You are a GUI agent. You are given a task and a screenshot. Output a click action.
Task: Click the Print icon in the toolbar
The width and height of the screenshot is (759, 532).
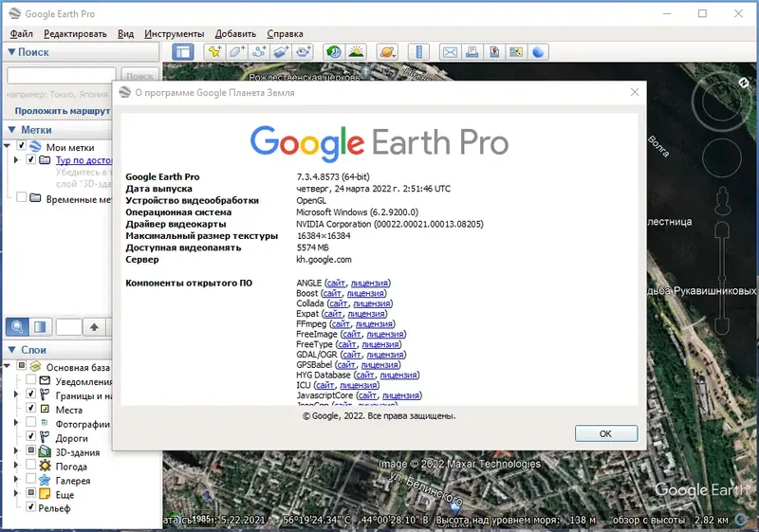click(x=472, y=52)
